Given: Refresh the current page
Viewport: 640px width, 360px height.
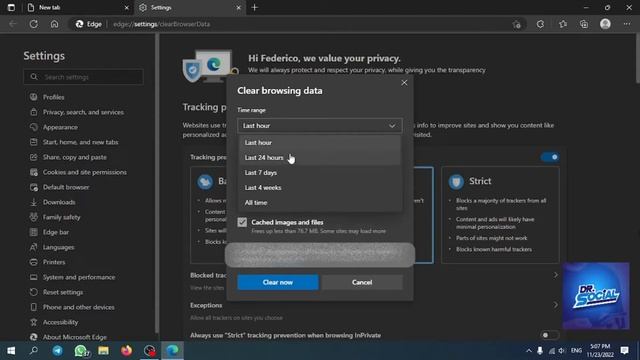Looking at the screenshot, I should (33, 24).
